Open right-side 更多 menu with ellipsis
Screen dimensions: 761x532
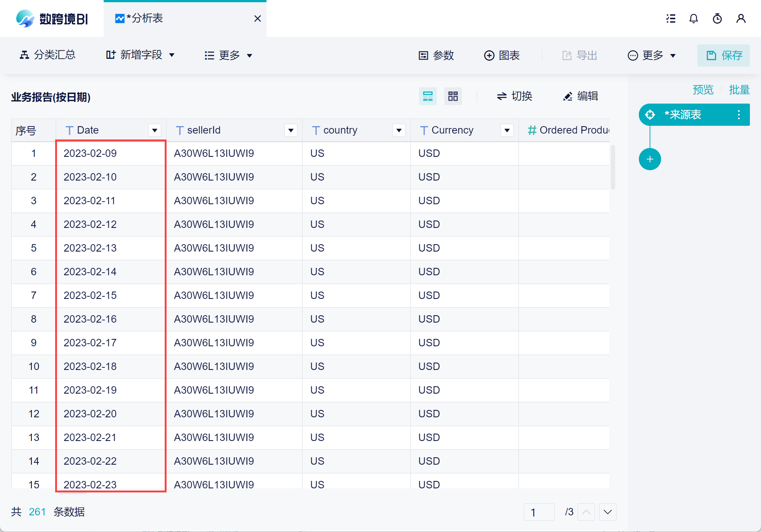(651, 55)
